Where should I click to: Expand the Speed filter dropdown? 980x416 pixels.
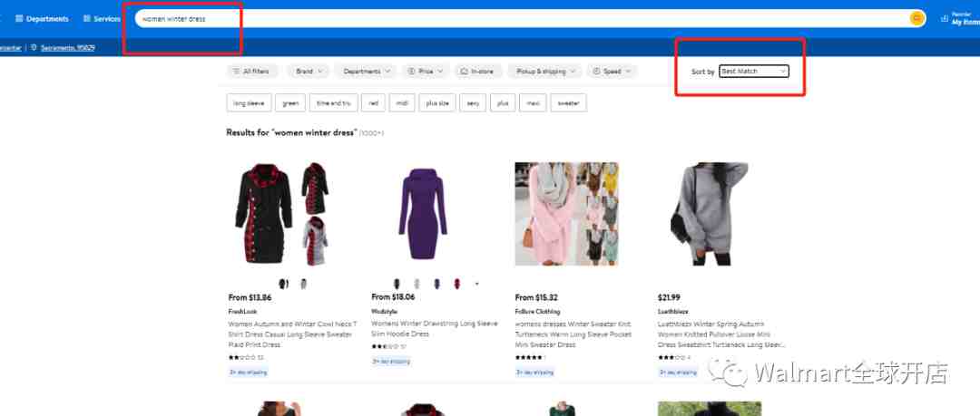coord(612,72)
